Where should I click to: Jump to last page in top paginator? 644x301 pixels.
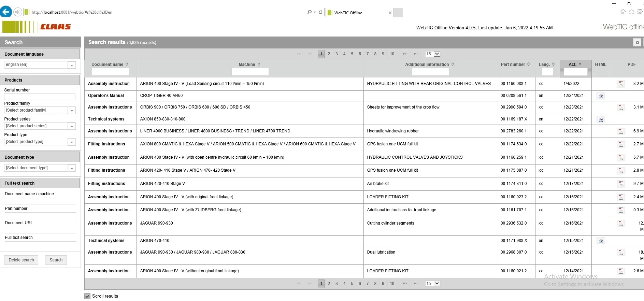[x=416, y=54]
